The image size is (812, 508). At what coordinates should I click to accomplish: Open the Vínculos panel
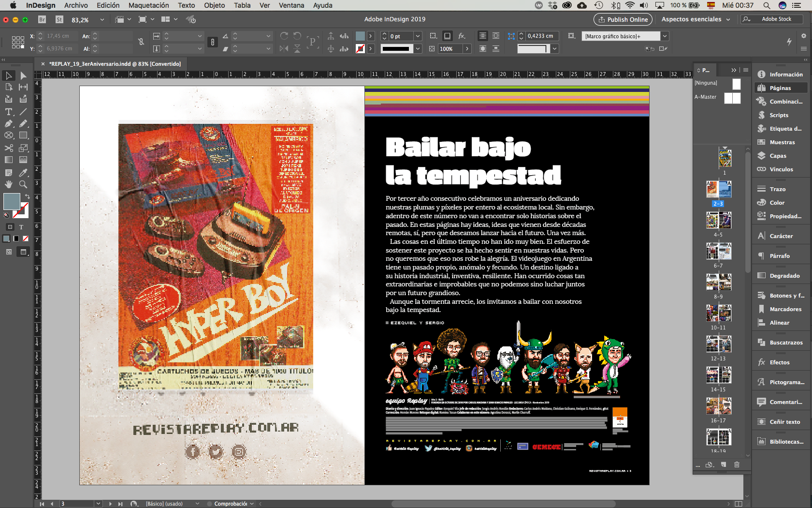point(781,169)
